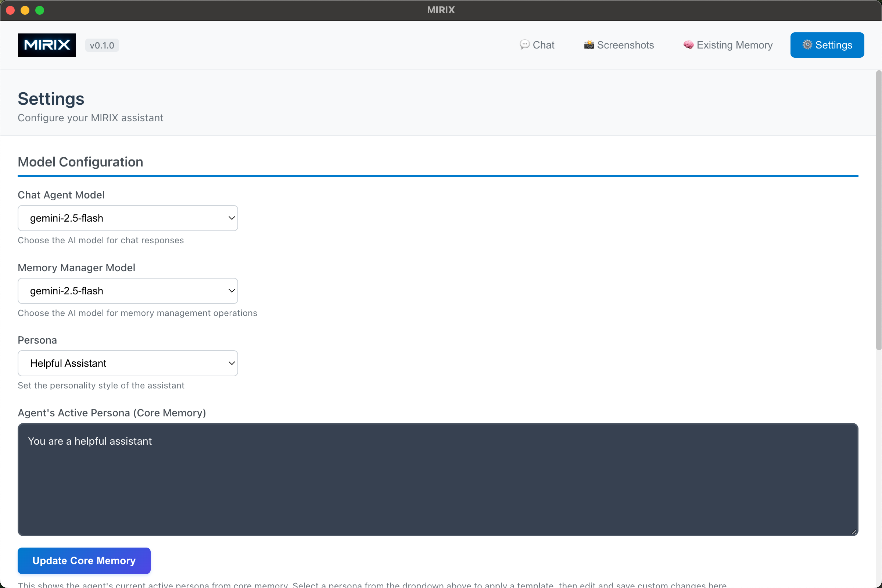Select the Settings tab
Screen dimensions: 882x588
coord(827,45)
